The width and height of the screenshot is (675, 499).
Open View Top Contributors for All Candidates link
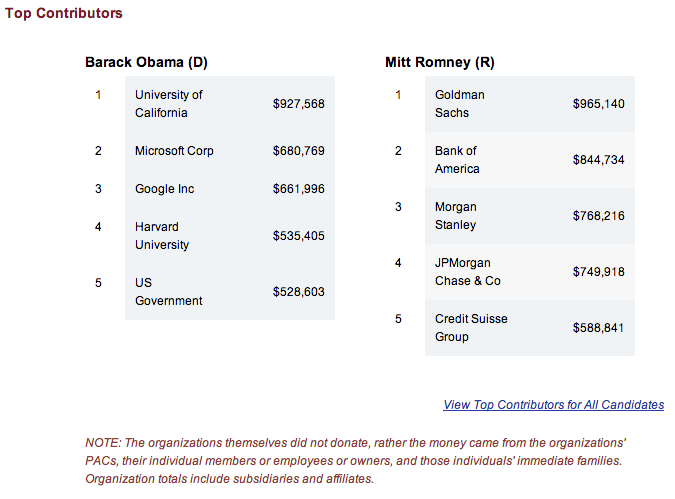(554, 405)
